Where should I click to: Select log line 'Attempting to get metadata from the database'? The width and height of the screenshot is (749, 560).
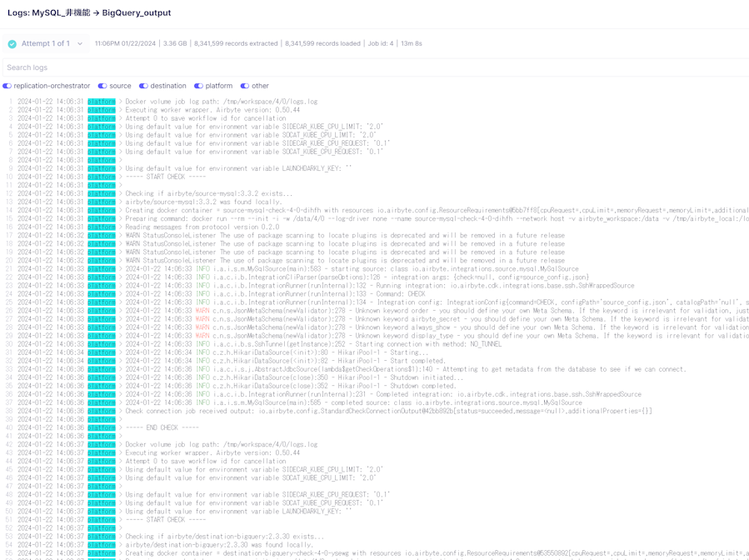(406, 369)
